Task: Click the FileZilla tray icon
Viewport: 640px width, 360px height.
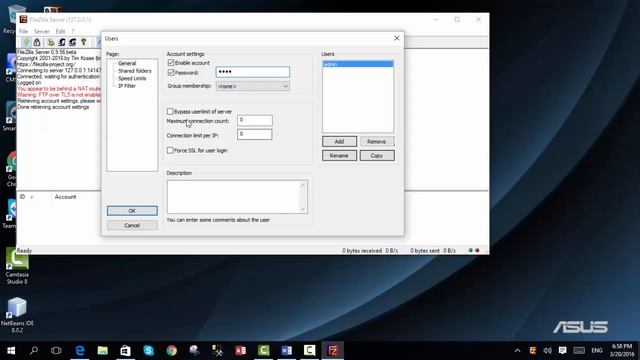Action: tap(533, 351)
